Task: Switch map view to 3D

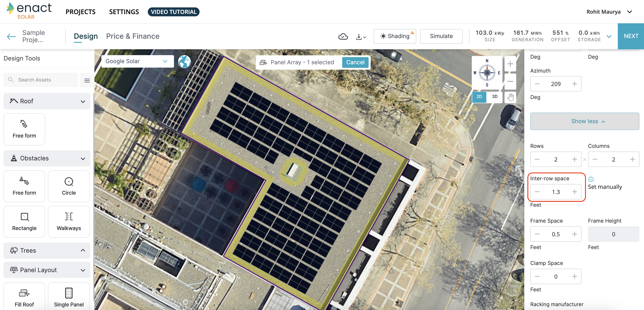Action: pos(494,97)
